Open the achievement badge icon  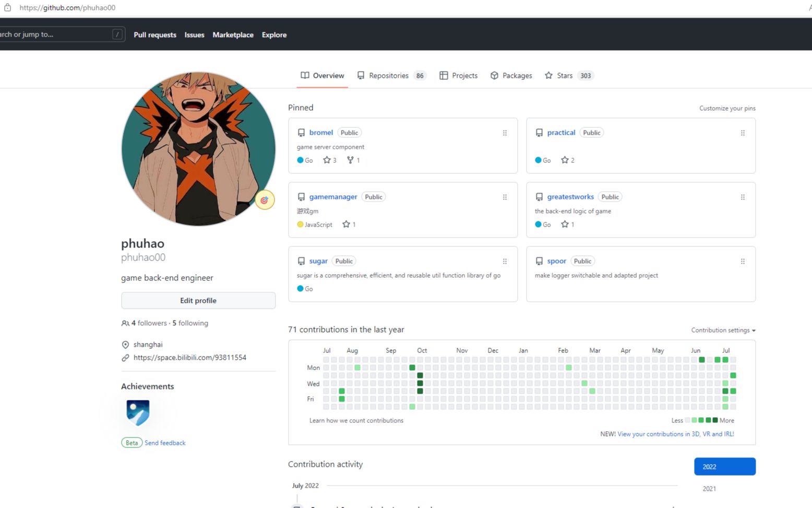pyautogui.click(x=138, y=412)
